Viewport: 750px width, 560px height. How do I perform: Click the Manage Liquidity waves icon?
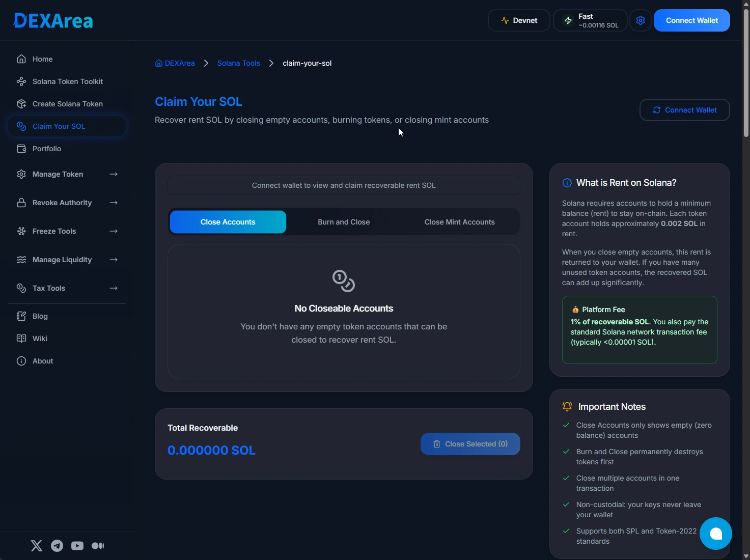point(21,260)
